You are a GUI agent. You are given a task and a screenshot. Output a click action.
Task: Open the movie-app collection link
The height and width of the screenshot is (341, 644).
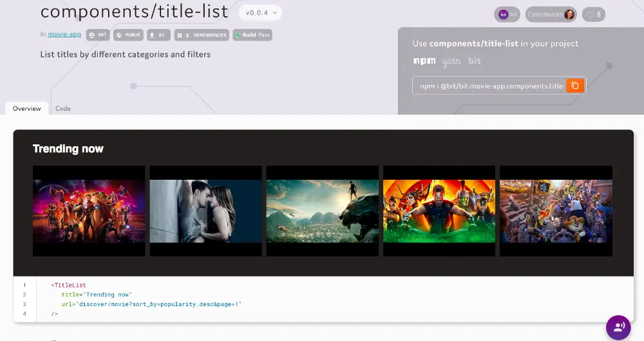64,34
